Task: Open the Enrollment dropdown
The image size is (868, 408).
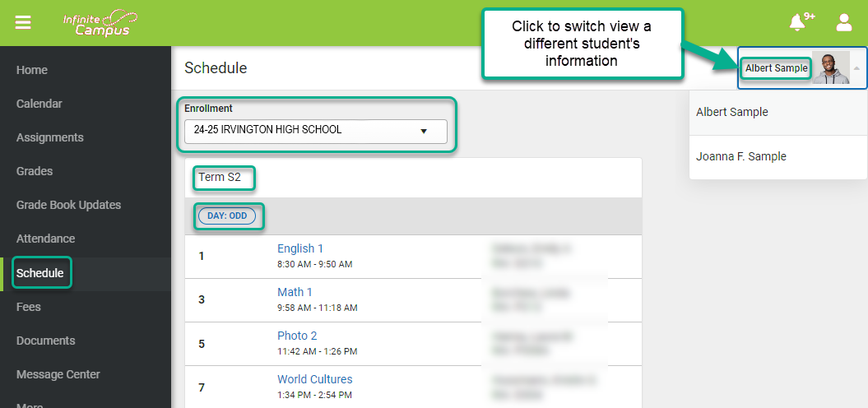Action: click(x=316, y=132)
